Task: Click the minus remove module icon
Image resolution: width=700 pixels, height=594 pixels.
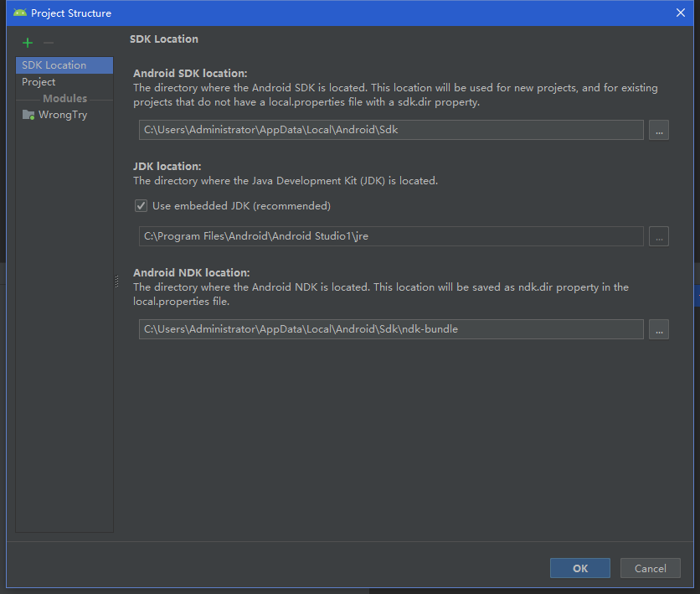Action: tap(49, 43)
